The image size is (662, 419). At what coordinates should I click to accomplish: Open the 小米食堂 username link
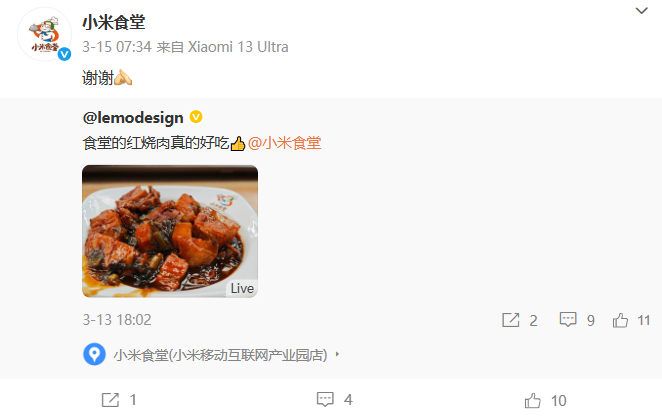coord(114,22)
